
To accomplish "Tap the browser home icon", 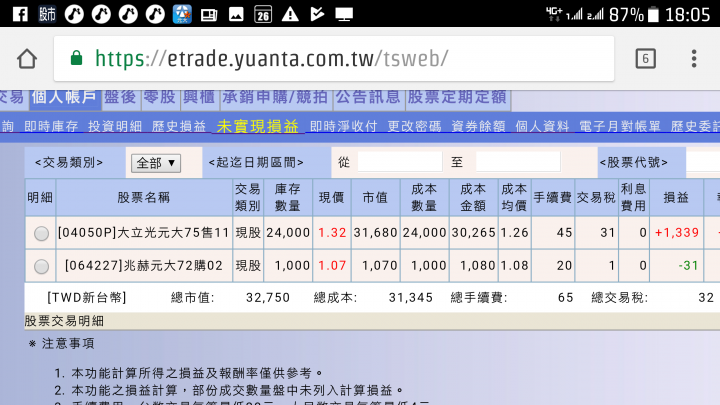I will (x=27, y=59).
